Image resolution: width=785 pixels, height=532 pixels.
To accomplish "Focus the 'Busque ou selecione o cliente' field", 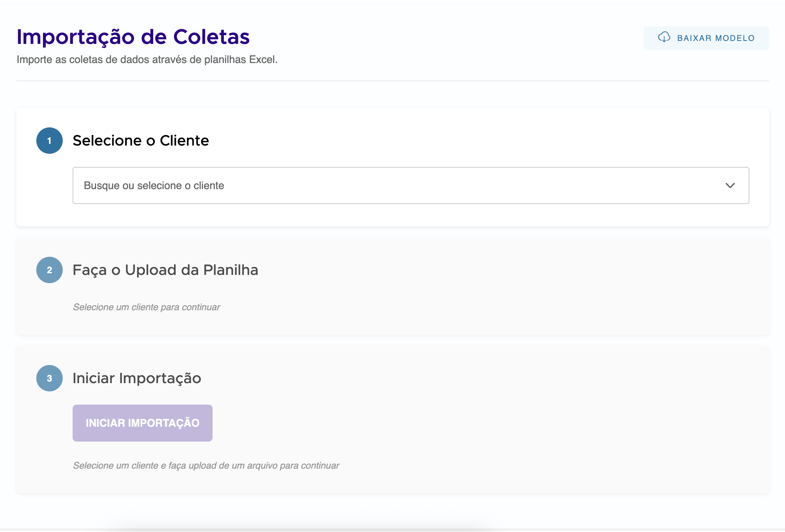I will pyautogui.click(x=411, y=185).
